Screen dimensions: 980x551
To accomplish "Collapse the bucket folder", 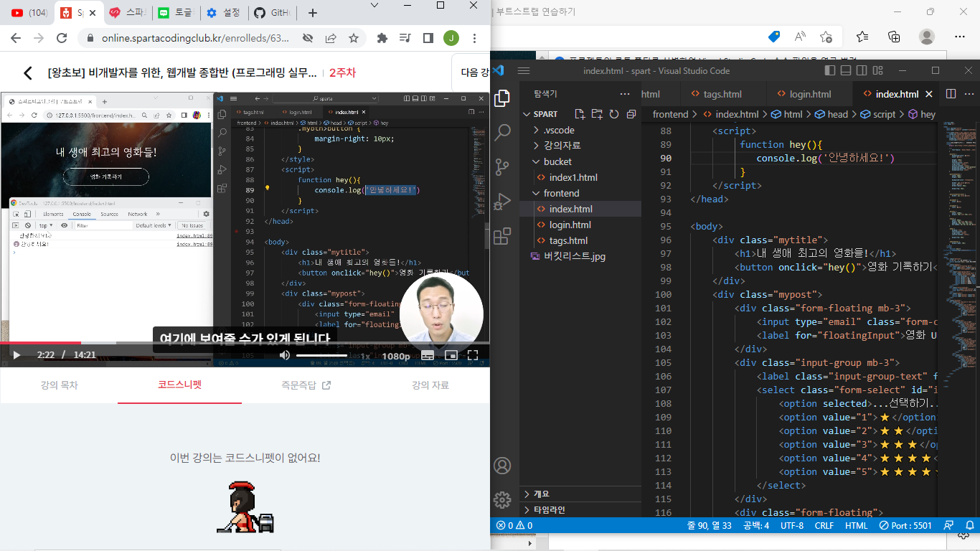I will pyautogui.click(x=558, y=161).
